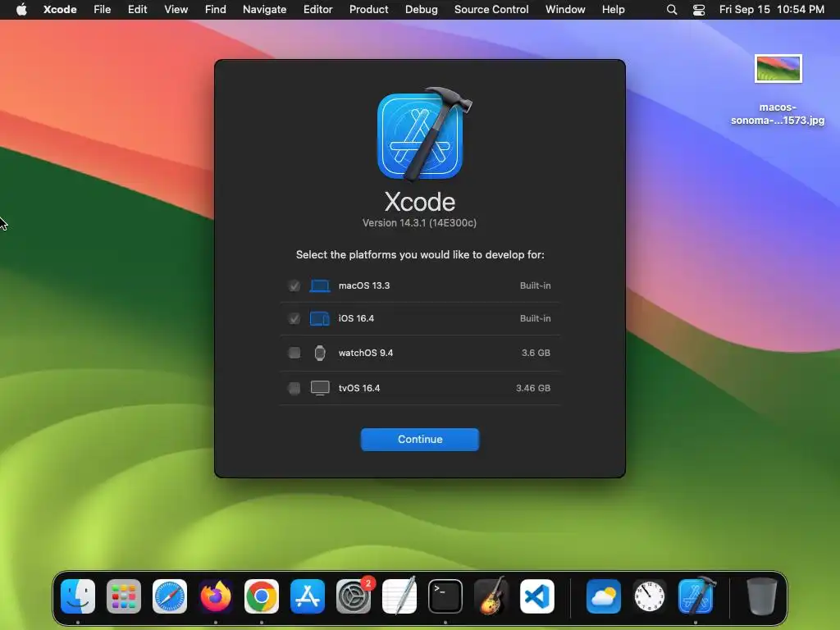Enable the watchOS 9.4 checkbox
The width and height of the screenshot is (840, 630).
pyautogui.click(x=294, y=353)
